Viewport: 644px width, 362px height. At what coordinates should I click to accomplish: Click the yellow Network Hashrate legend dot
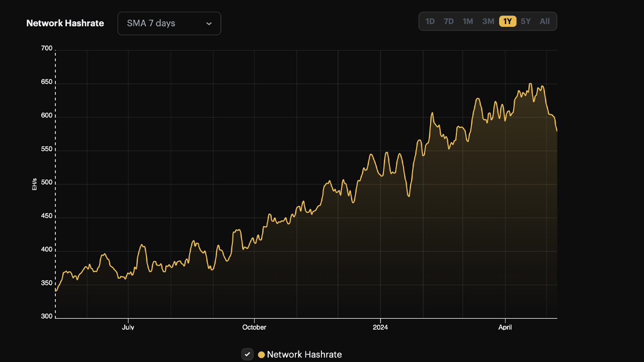click(261, 354)
